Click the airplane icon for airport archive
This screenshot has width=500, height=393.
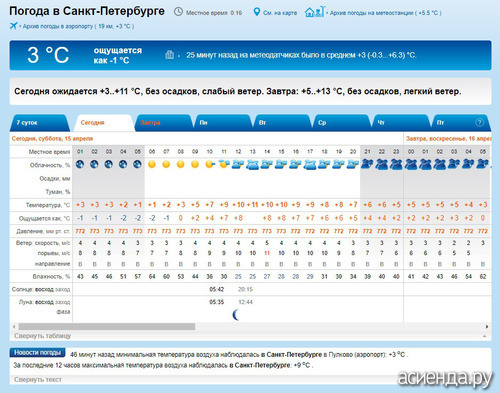(13, 26)
